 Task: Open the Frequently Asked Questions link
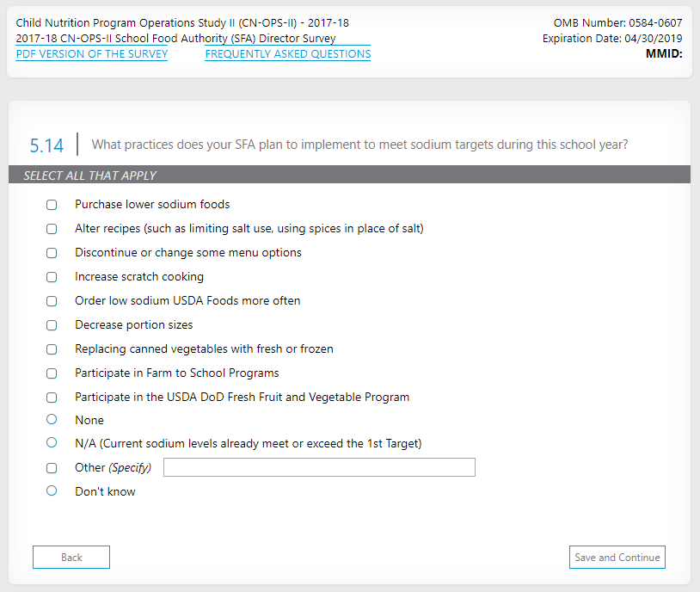[288, 54]
